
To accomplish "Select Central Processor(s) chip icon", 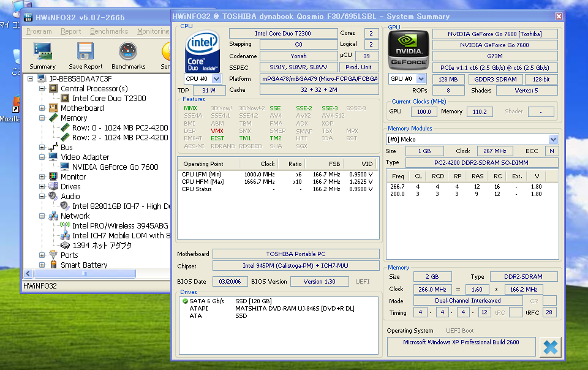I will pyautogui.click(x=53, y=88).
